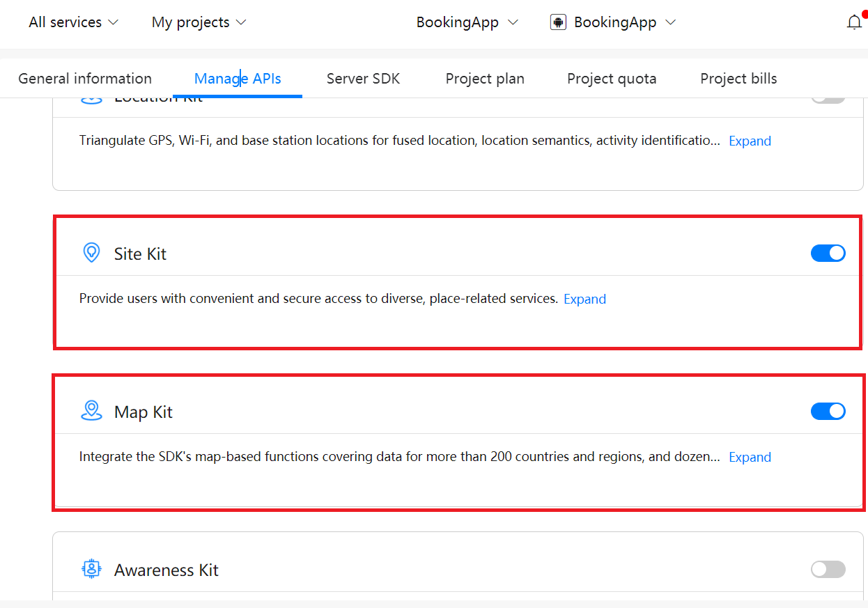Open the BookingApp project selector dropdown
Viewport: 868px width, 608px height.
pyautogui.click(x=467, y=22)
